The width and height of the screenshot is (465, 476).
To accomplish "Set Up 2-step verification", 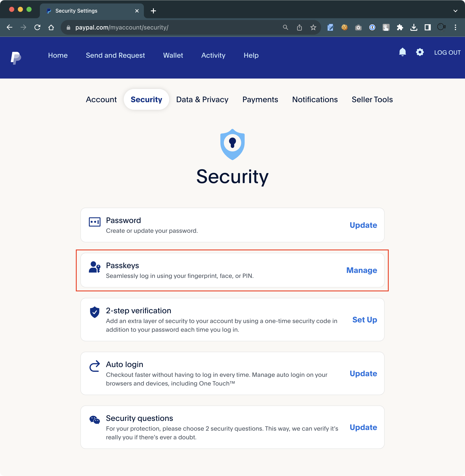I will pyautogui.click(x=364, y=320).
